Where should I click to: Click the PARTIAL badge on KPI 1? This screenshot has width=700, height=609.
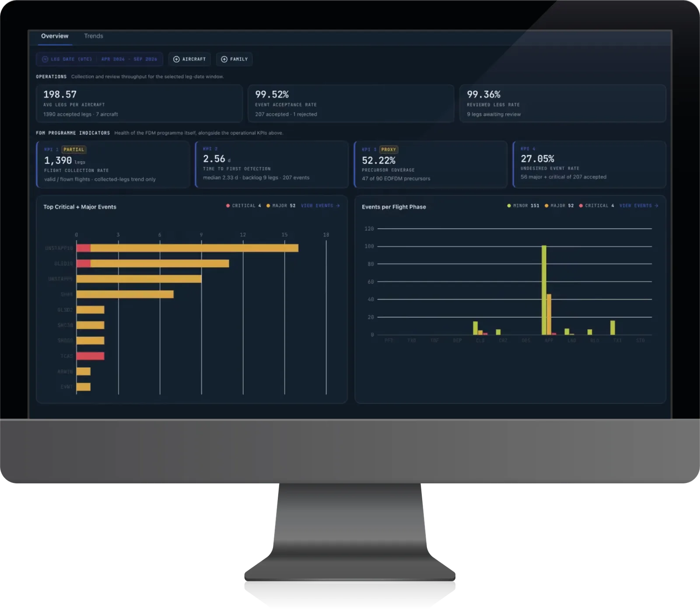pyautogui.click(x=73, y=150)
